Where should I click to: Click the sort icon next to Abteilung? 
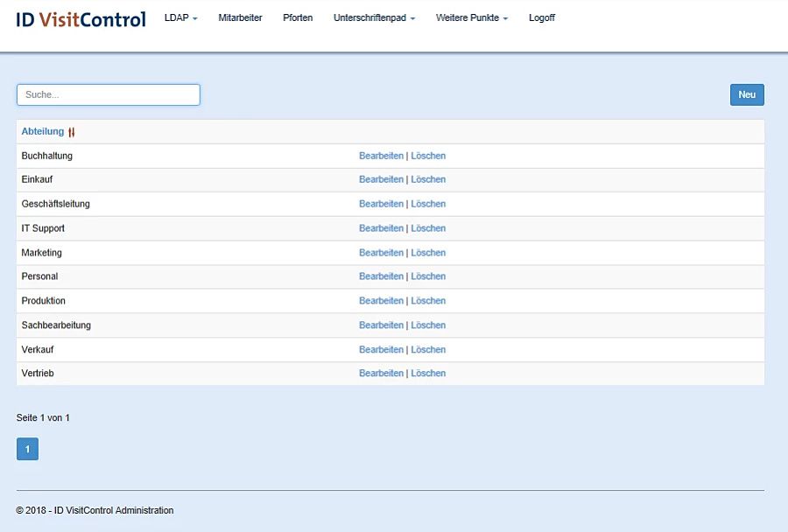point(72,132)
